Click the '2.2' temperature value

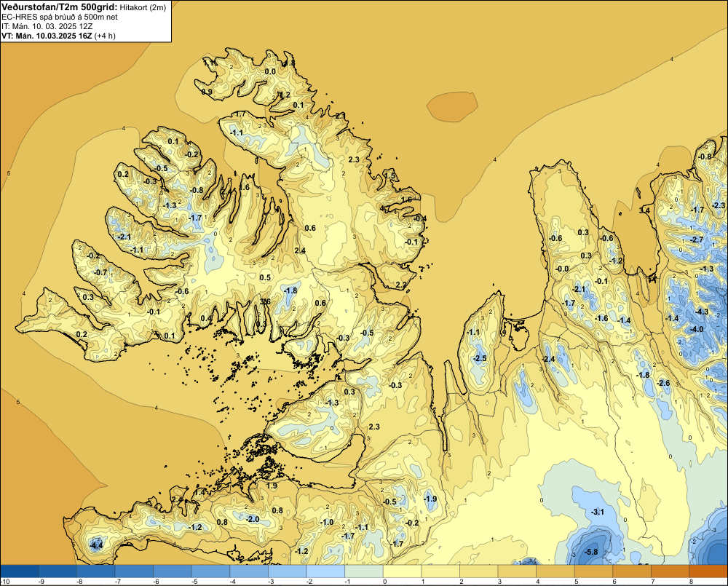pyautogui.click(x=400, y=285)
